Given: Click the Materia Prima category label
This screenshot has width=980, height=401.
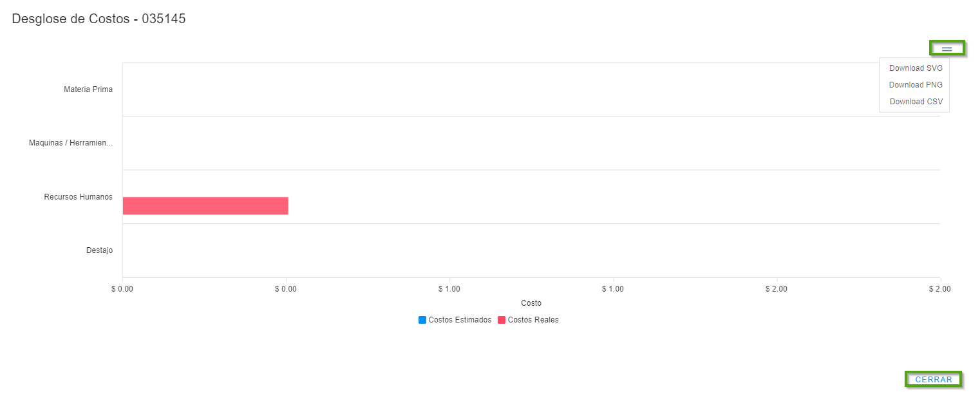Looking at the screenshot, I should (x=88, y=89).
